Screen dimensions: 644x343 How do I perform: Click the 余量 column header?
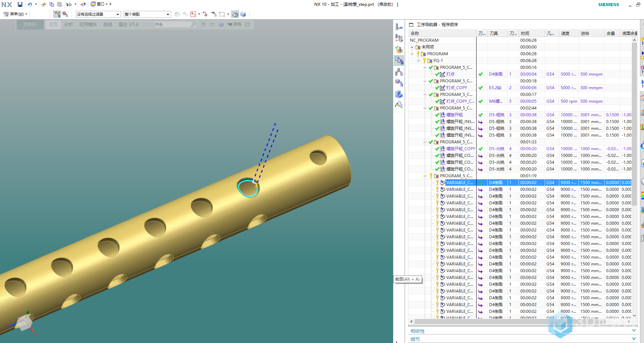coord(612,33)
